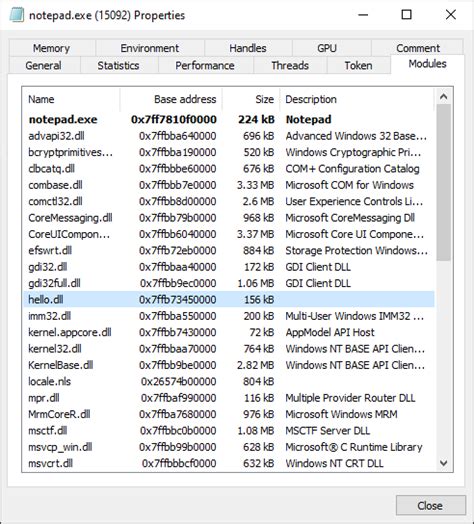Image resolution: width=474 pixels, height=524 pixels.
Task: Click the AppModel API Host description
Action: pyautogui.click(x=330, y=332)
